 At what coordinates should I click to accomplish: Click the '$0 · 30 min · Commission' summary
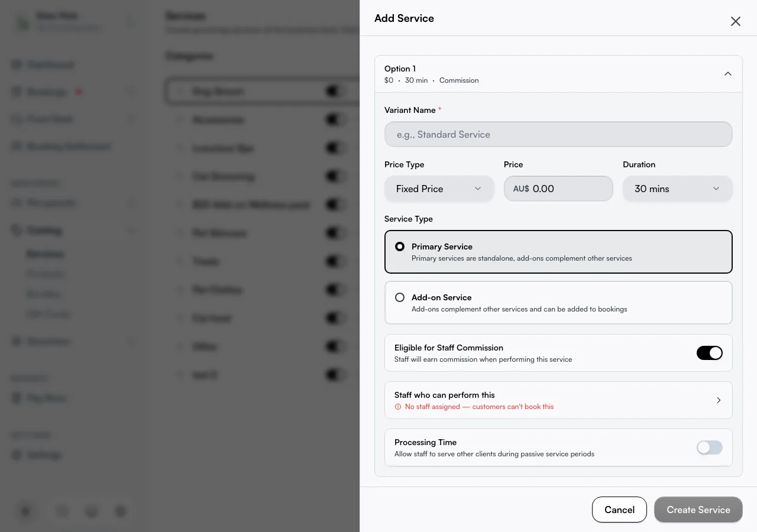pyautogui.click(x=432, y=80)
